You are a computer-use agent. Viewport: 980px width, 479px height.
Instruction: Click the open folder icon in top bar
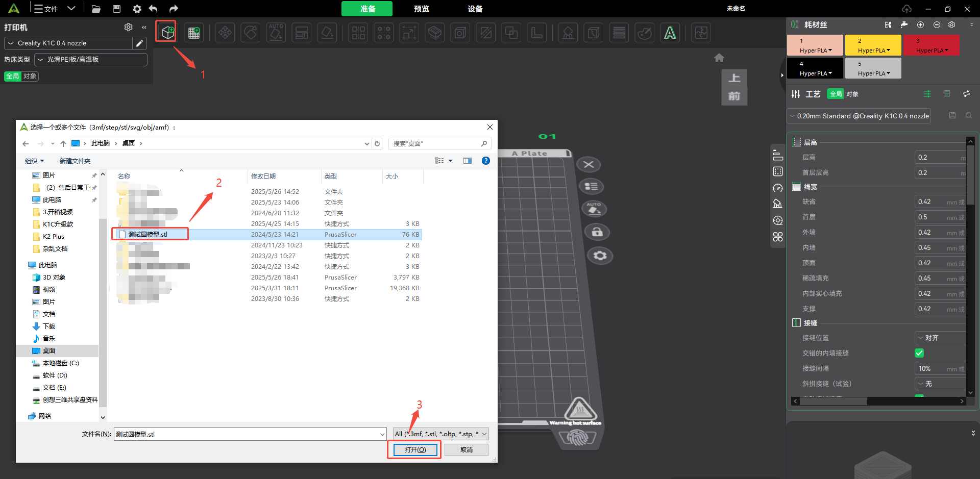96,9
